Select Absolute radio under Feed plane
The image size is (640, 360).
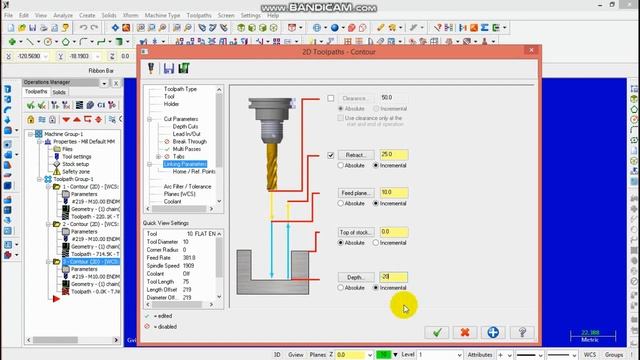coord(340,203)
